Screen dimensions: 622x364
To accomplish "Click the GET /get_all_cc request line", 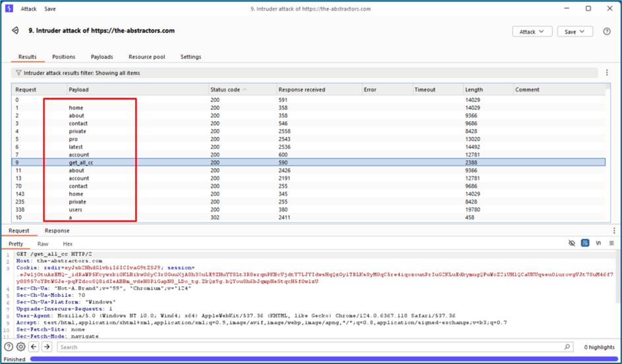I will [54, 254].
